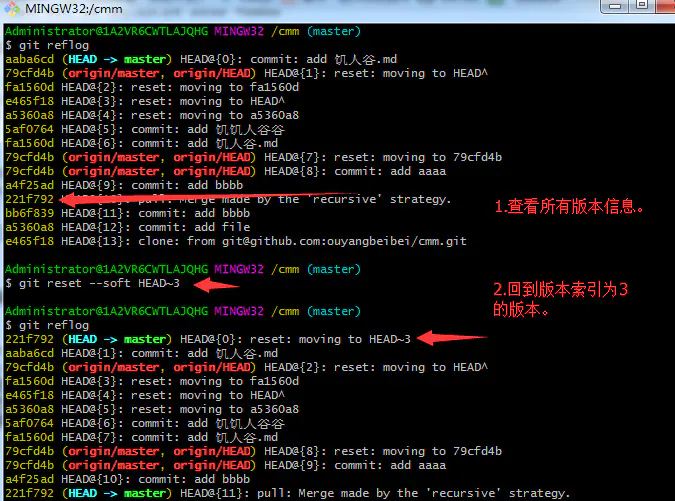Click the MINGW32 window title bar icon
This screenshot has height=501, width=675.
click(12, 8)
